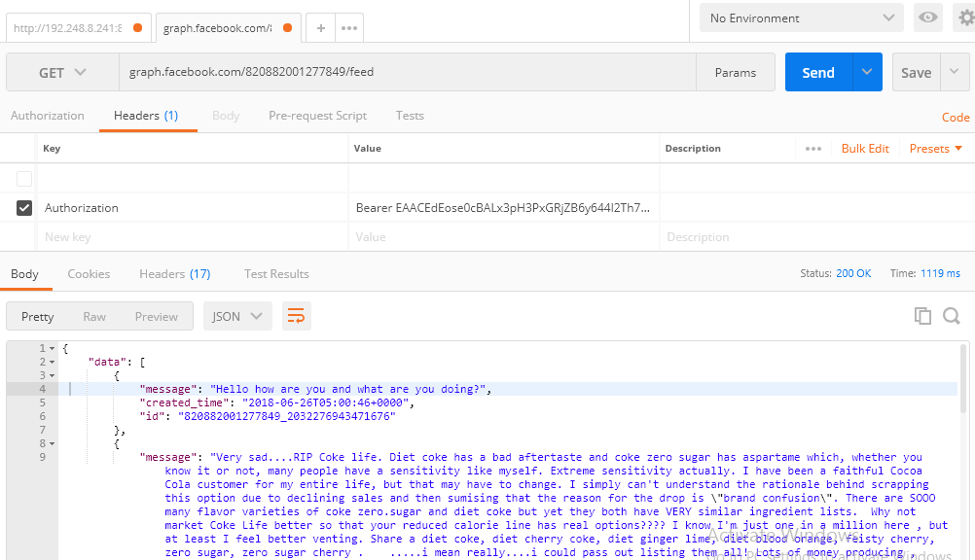
Task: Switch response view to Pretty
Action: (37, 316)
